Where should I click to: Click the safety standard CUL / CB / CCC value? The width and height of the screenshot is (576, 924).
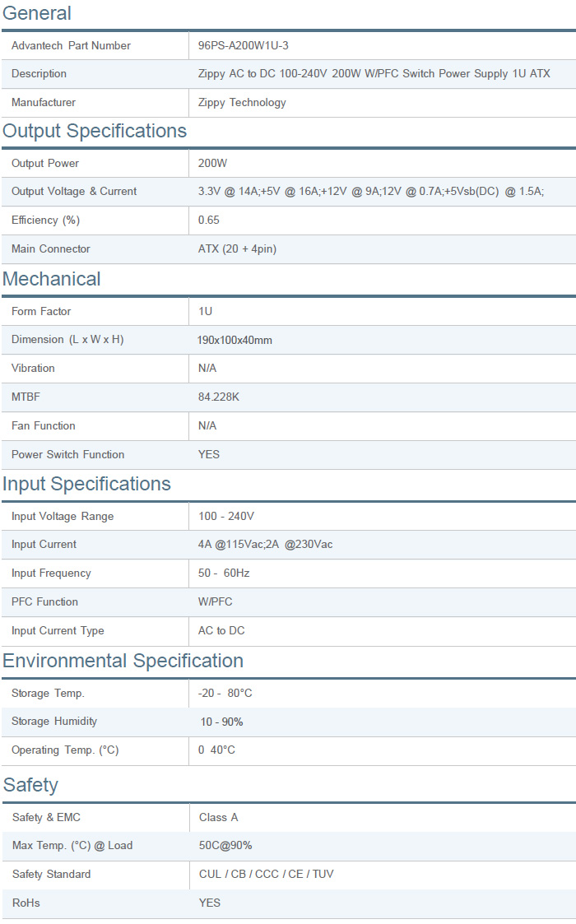pos(266,875)
